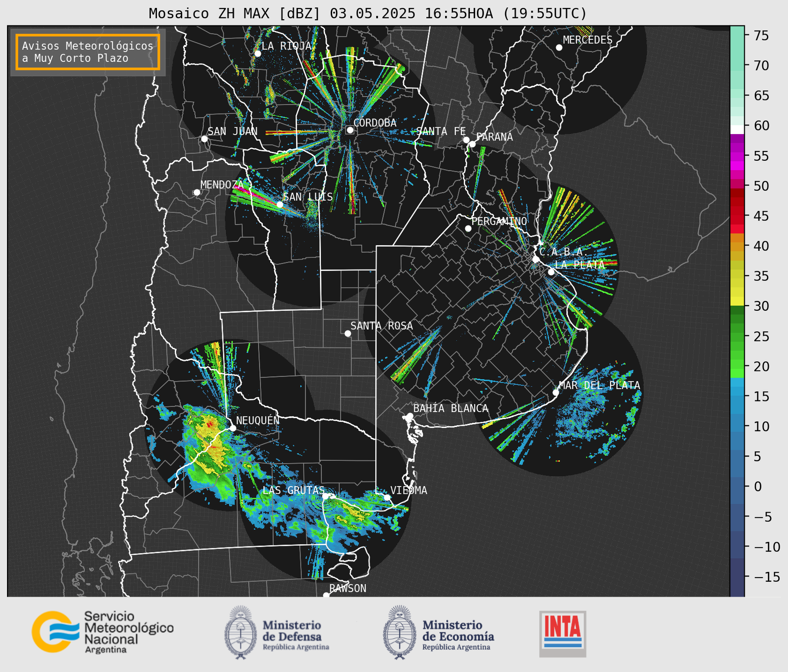Click the MERCEDES city marker dot

click(x=559, y=48)
